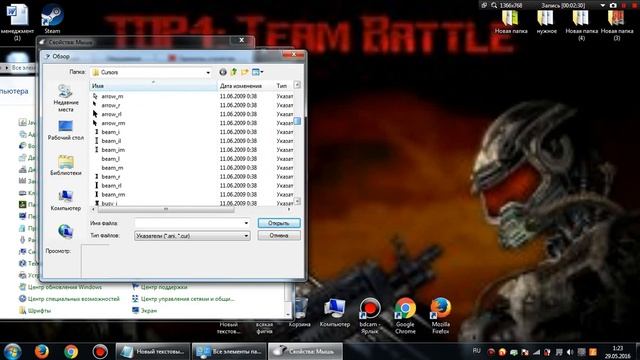
Task: Select the arrow_r cursor file
Action: [x=110, y=105]
